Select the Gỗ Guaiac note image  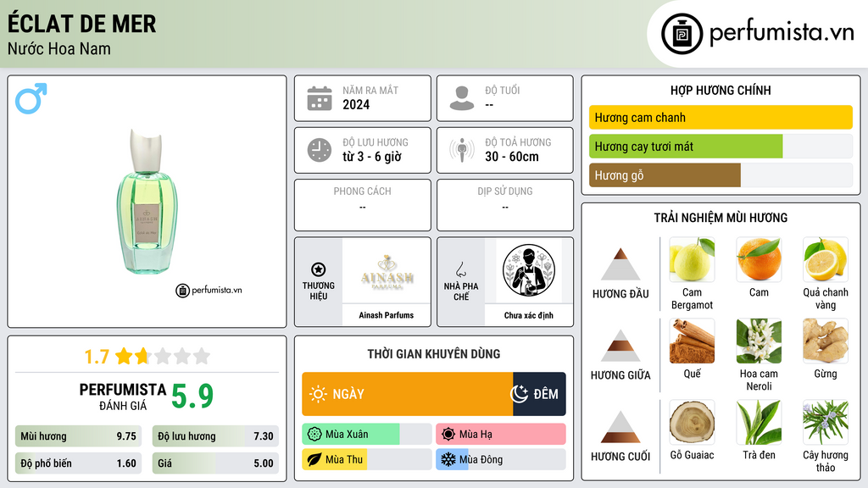[692, 423]
